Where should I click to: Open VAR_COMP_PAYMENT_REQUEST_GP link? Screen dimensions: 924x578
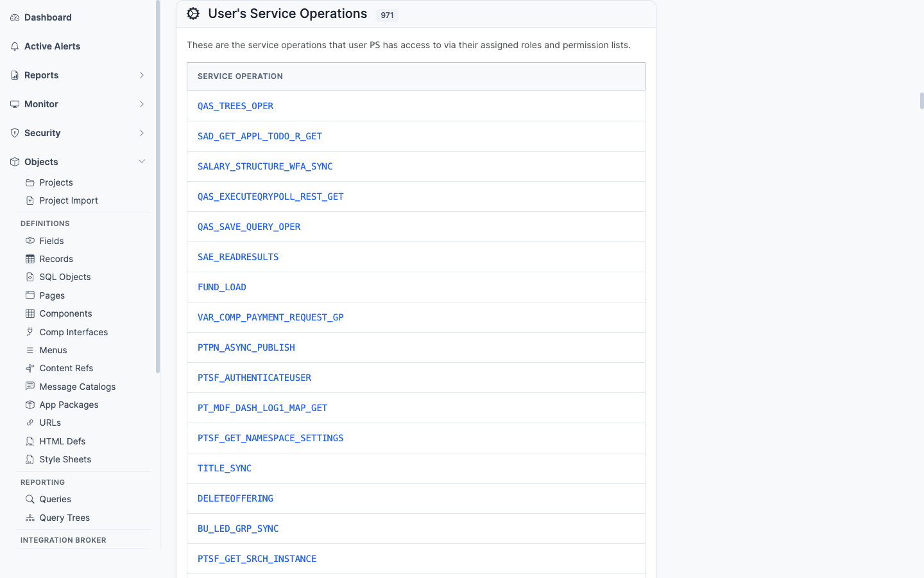[271, 317]
